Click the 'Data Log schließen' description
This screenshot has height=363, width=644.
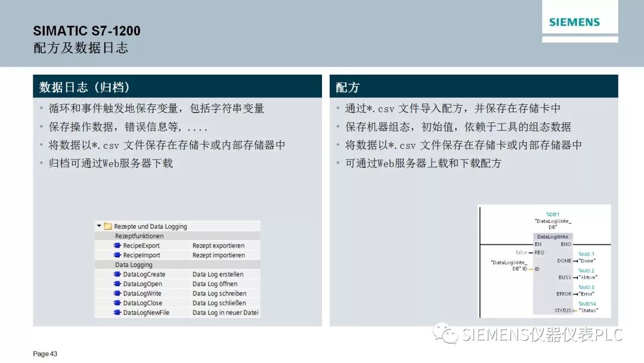pyautogui.click(x=219, y=303)
